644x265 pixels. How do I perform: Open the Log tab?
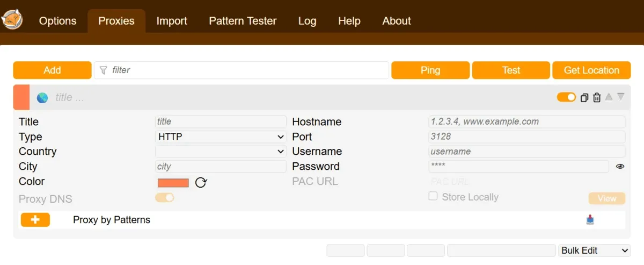pyautogui.click(x=308, y=21)
